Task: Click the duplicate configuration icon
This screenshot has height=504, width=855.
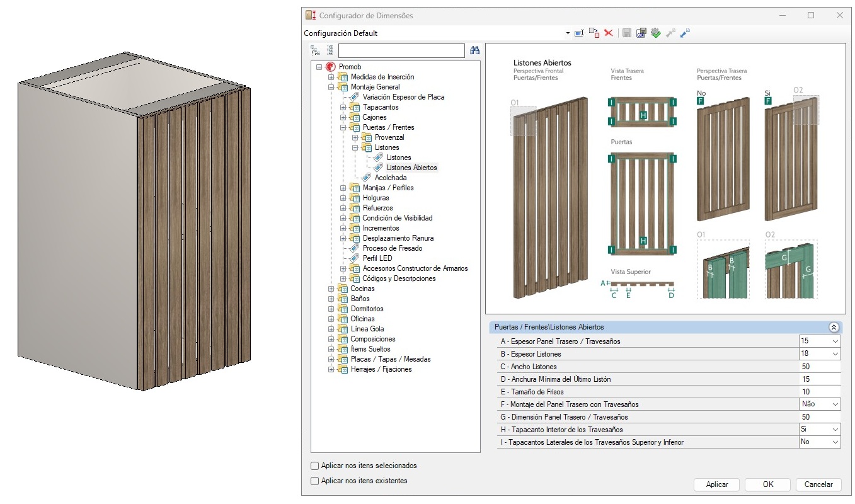Action: coord(594,33)
